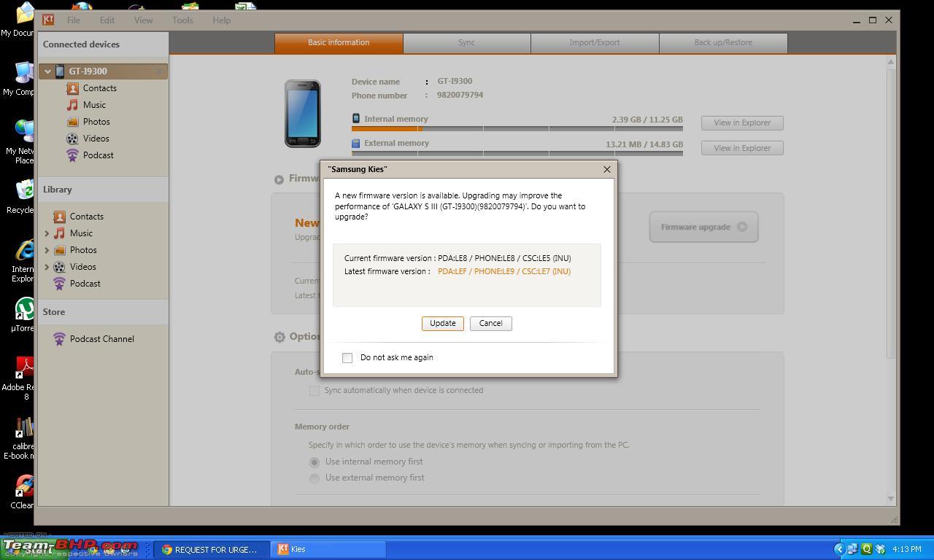Open Library Podcast icon

[x=59, y=284]
